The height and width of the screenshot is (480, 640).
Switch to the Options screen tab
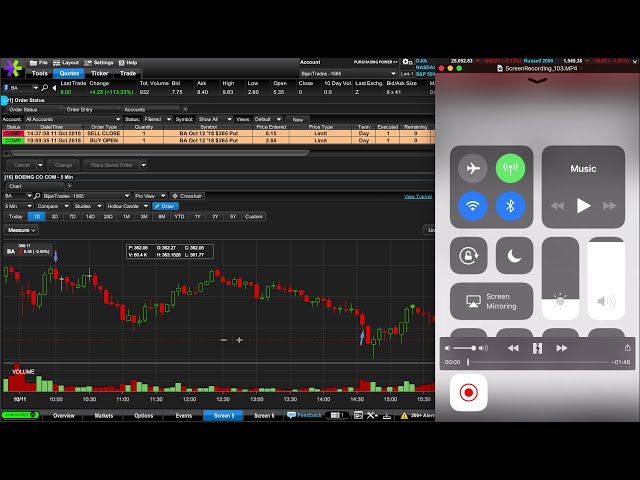point(144,416)
